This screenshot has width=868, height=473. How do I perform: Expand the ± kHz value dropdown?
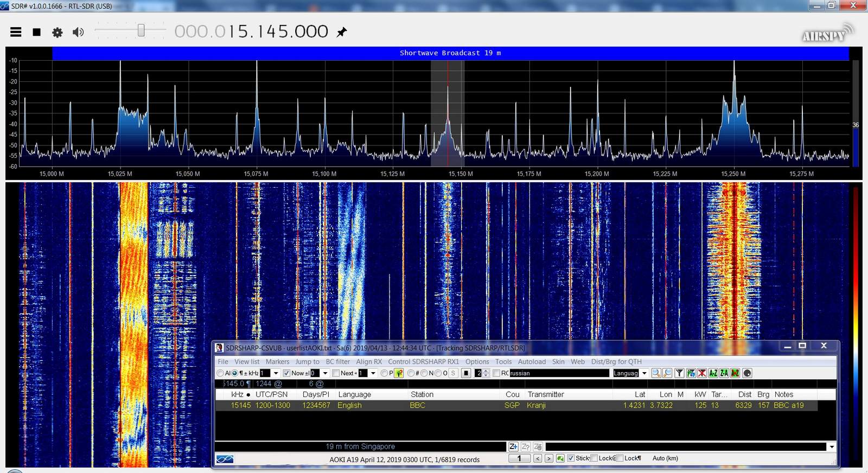276,373
